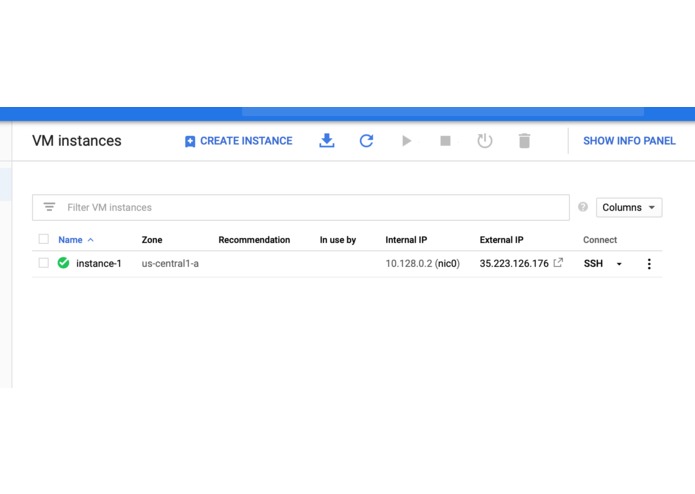Click the help question mark icon
The width and height of the screenshot is (695, 494).
[583, 207]
